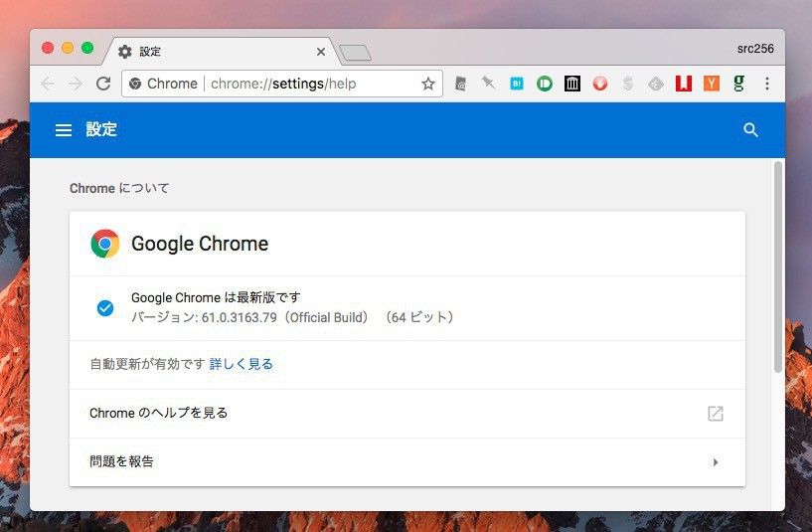Click the orange Y extension icon
The height and width of the screenshot is (532, 812).
point(711,84)
